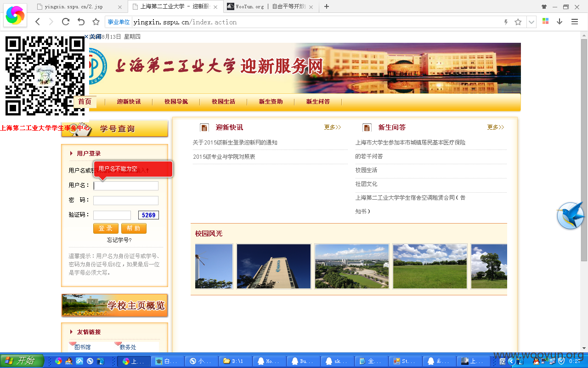Open the 社团文化 link
This screenshot has width=588, height=368.
366,184
